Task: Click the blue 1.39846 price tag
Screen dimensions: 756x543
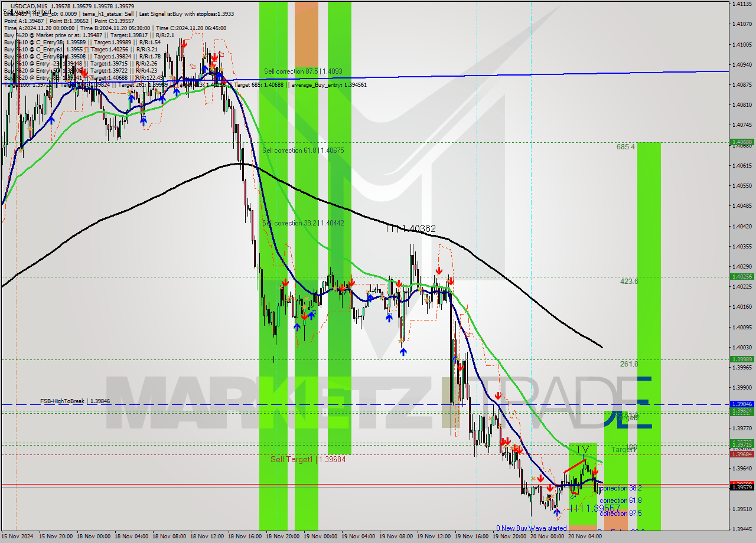Action: coord(742,404)
